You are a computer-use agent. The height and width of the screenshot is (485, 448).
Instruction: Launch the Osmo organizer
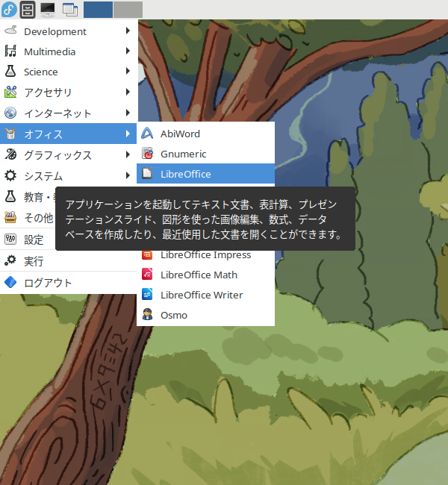click(x=205, y=315)
